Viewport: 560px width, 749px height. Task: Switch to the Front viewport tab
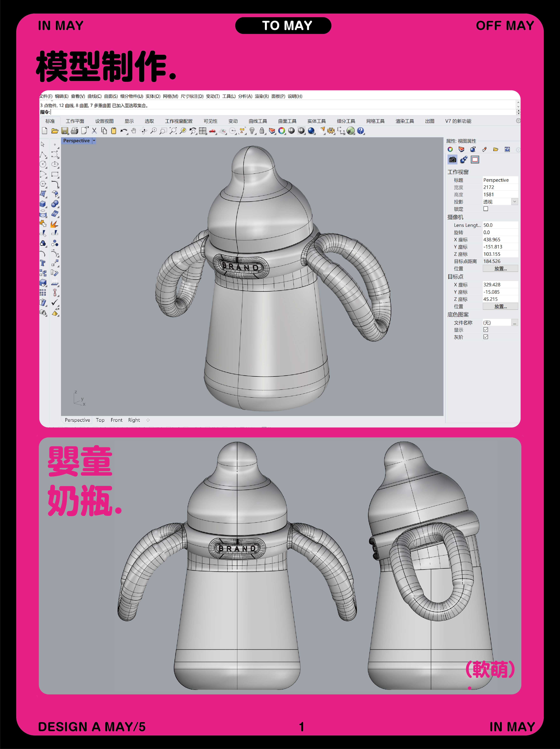[x=116, y=420]
